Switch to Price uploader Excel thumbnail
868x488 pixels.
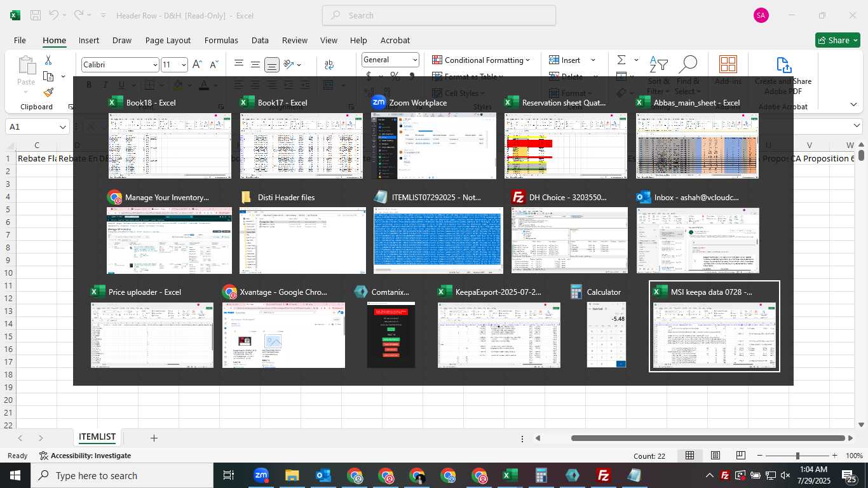(152, 335)
